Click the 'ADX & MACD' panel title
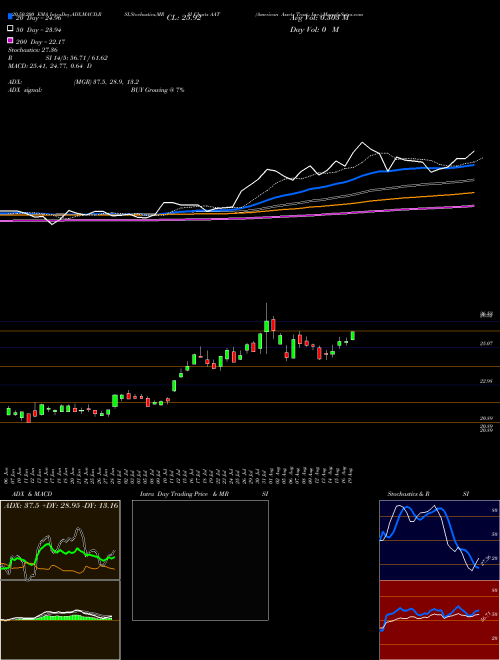 (30, 494)
